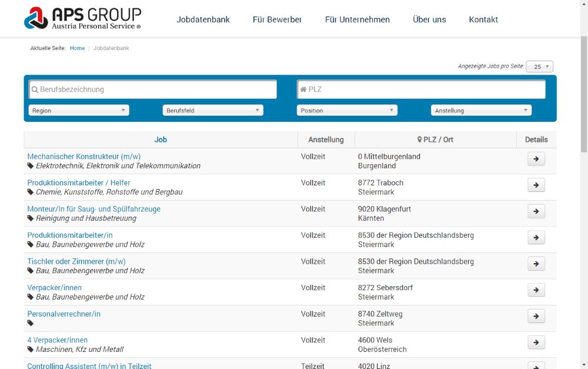This screenshot has height=369, width=588.
Task: Click the magnifier icon in the Berufsbezeichnung field
Action: coord(35,89)
